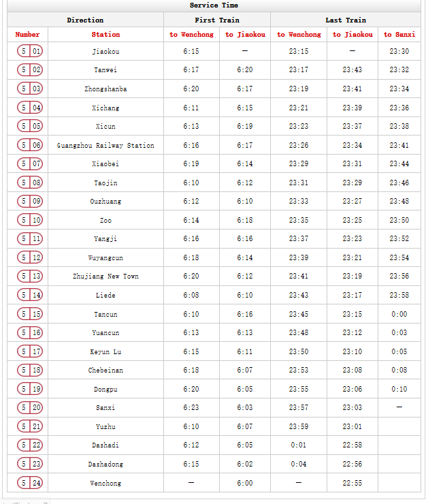Click the red 'to Sanxi' column header
This screenshot has height=504, width=426.
(399, 34)
